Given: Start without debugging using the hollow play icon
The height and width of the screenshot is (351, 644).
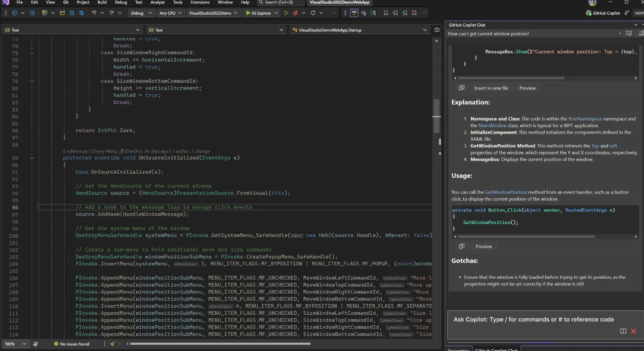Looking at the screenshot, I should pos(286,13).
